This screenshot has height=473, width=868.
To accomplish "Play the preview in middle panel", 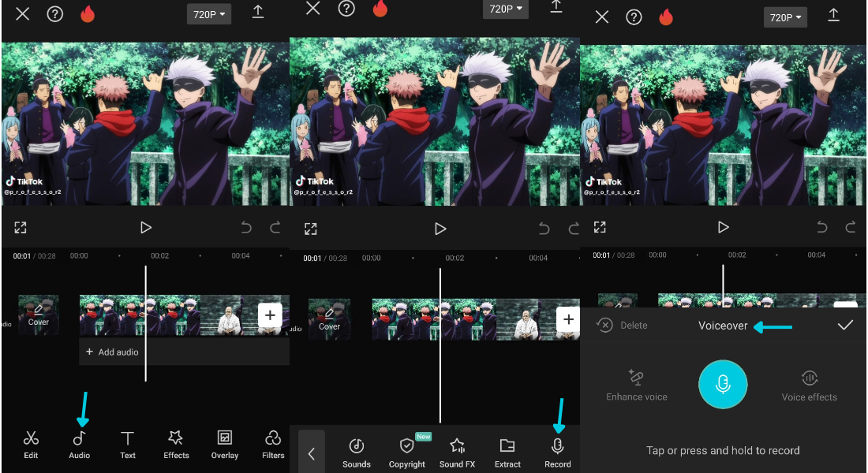I will pos(440,229).
